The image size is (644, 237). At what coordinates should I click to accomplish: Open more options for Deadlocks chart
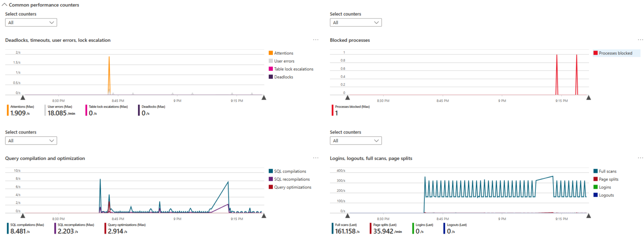pyautogui.click(x=315, y=40)
